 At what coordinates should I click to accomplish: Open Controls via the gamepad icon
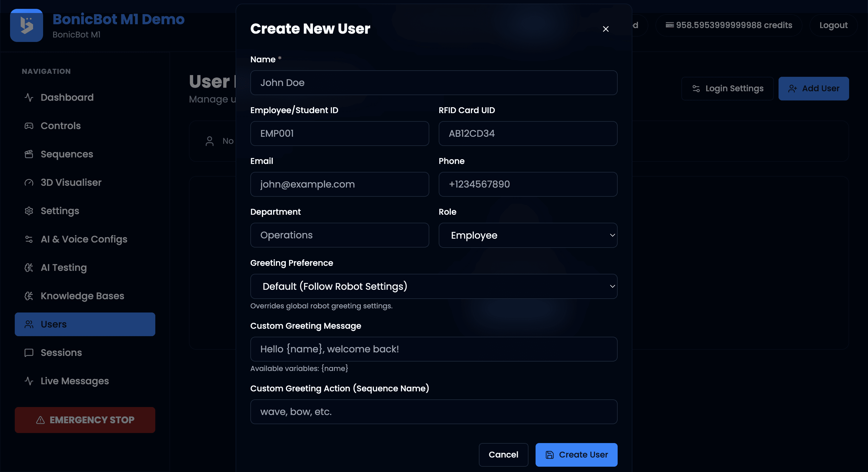(x=29, y=126)
